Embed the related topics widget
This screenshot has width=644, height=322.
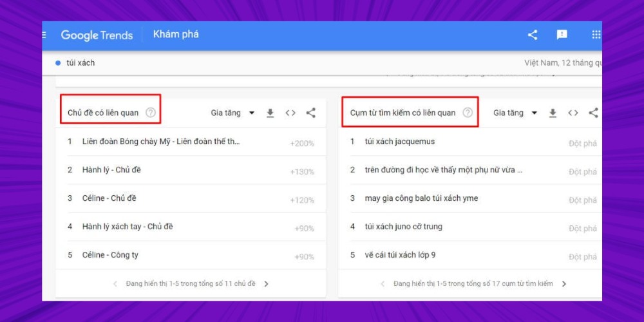click(290, 113)
